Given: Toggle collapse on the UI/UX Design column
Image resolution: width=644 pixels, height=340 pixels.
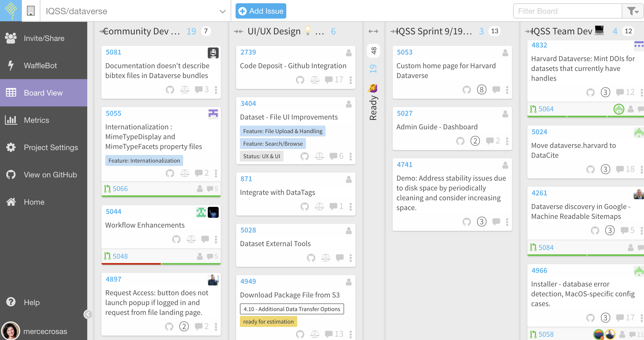Looking at the screenshot, I should (x=238, y=32).
